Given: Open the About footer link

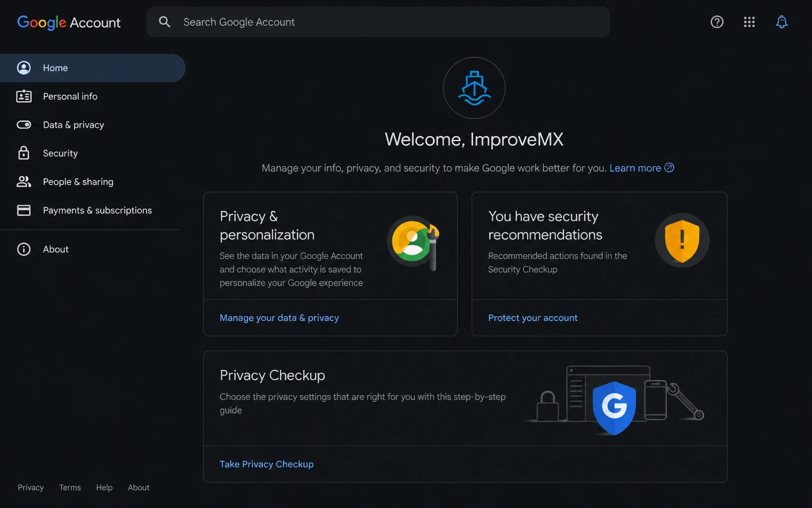Looking at the screenshot, I should pos(139,488).
